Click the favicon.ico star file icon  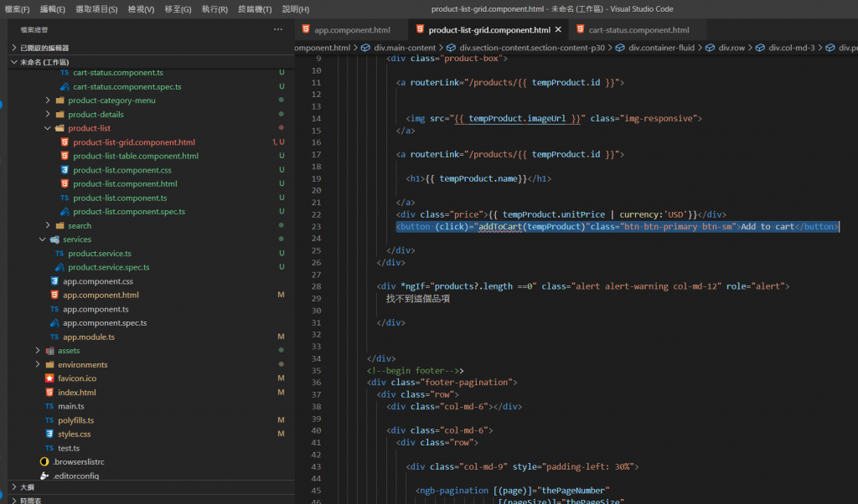pos(50,378)
